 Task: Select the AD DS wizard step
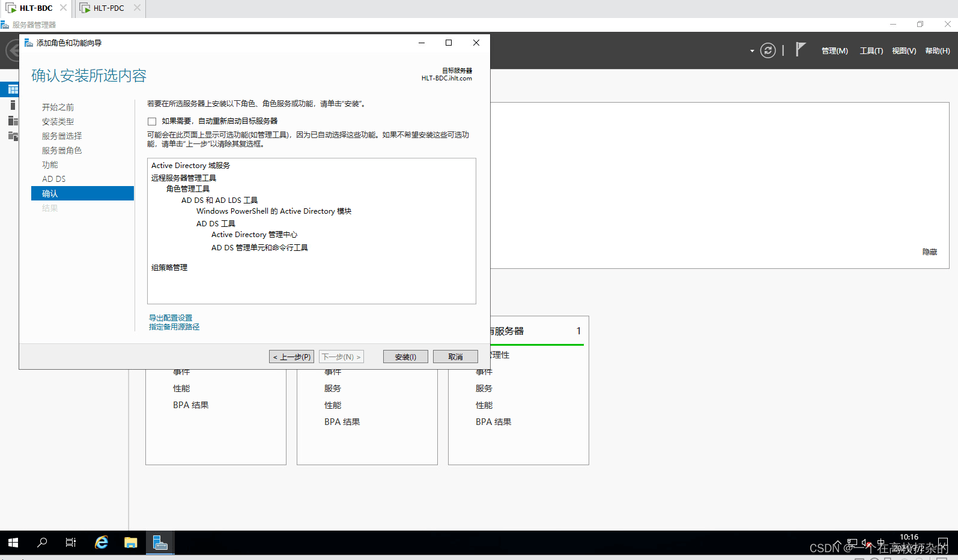tap(53, 179)
